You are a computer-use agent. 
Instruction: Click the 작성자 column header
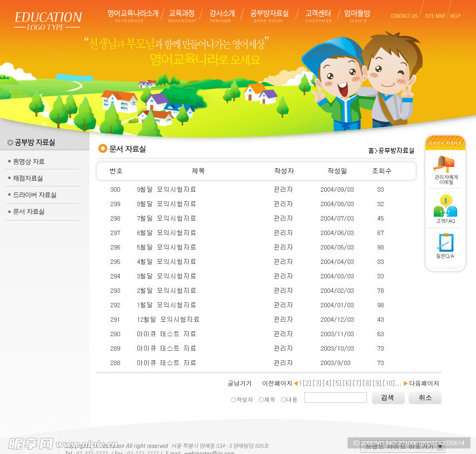(284, 171)
